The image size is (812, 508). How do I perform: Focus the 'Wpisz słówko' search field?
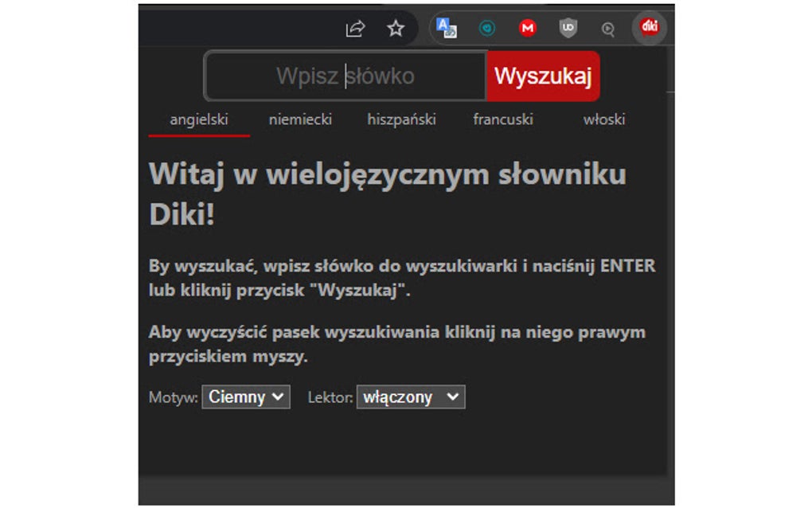tap(345, 76)
